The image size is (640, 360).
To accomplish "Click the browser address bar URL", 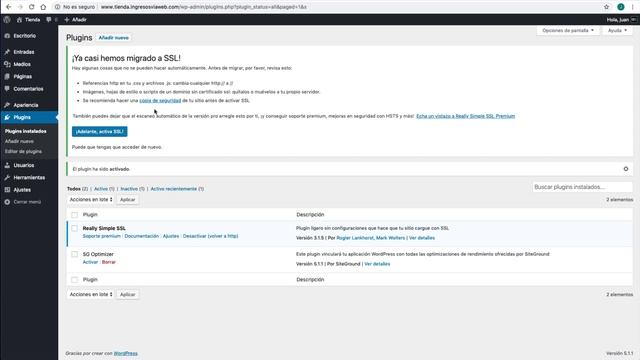I will click(204, 7).
